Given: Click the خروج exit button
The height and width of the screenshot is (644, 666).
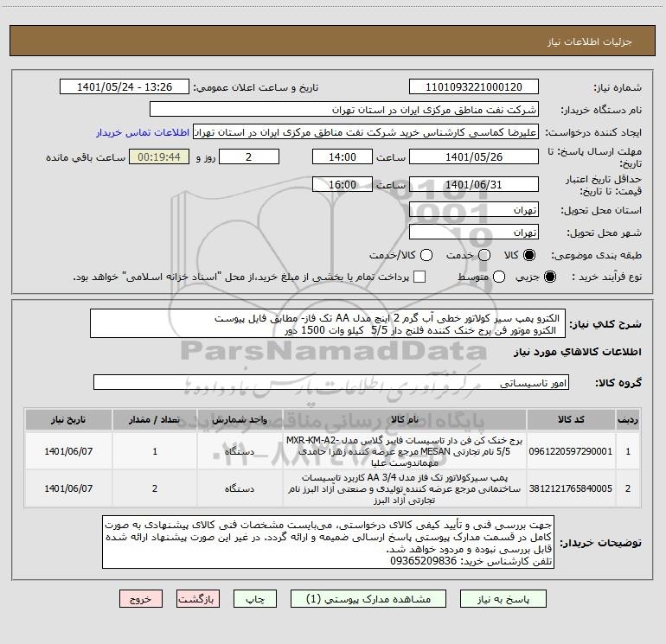Looking at the screenshot, I should pyautogui.click(x=141, y=598).
